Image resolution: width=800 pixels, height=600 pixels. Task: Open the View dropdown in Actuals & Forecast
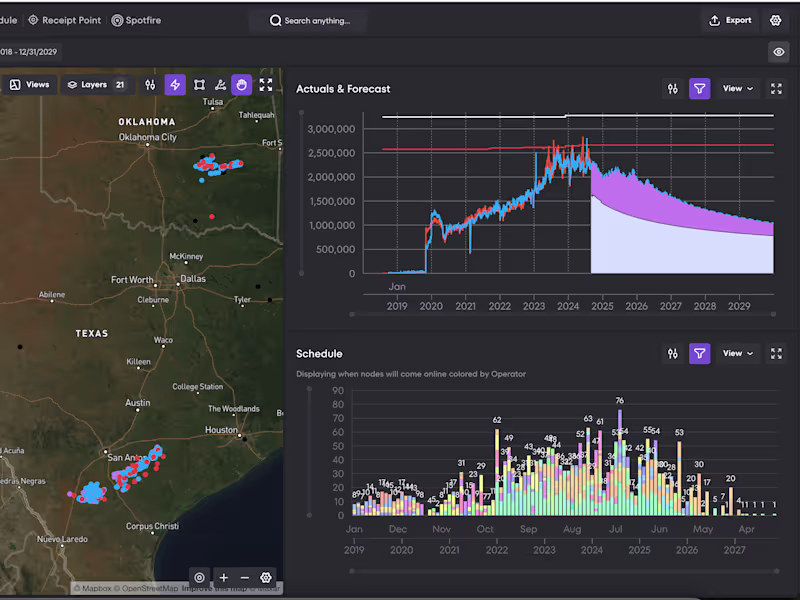[738, 89]
